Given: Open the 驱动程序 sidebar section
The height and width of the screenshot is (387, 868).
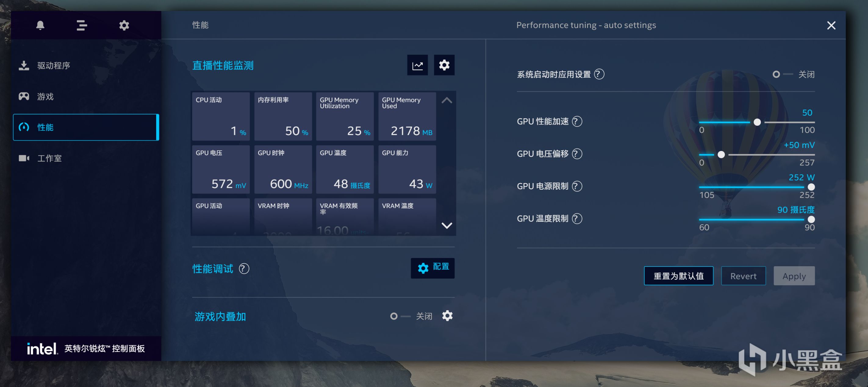Looking at the screenshot, I should point(53,66).
